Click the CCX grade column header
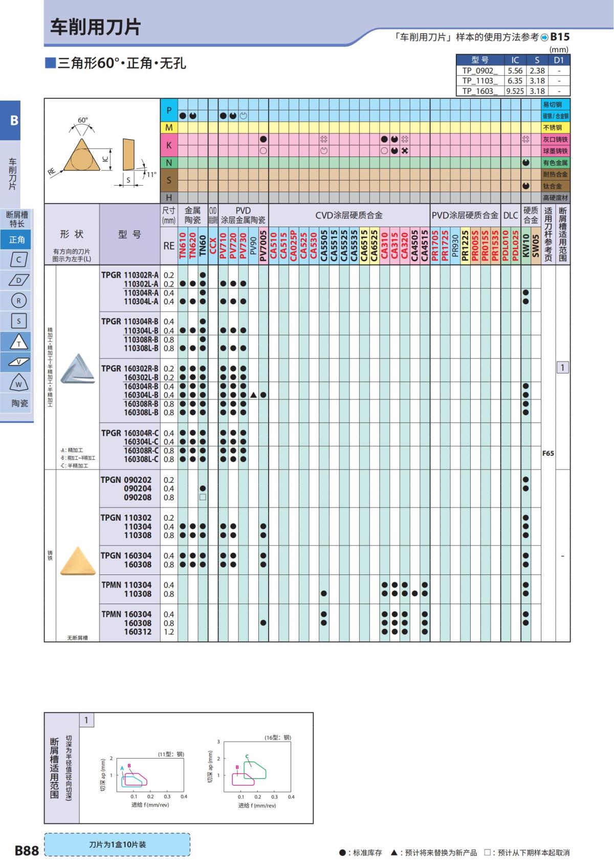The width and height of the screenshot is (614, 868). pos(213,246)
